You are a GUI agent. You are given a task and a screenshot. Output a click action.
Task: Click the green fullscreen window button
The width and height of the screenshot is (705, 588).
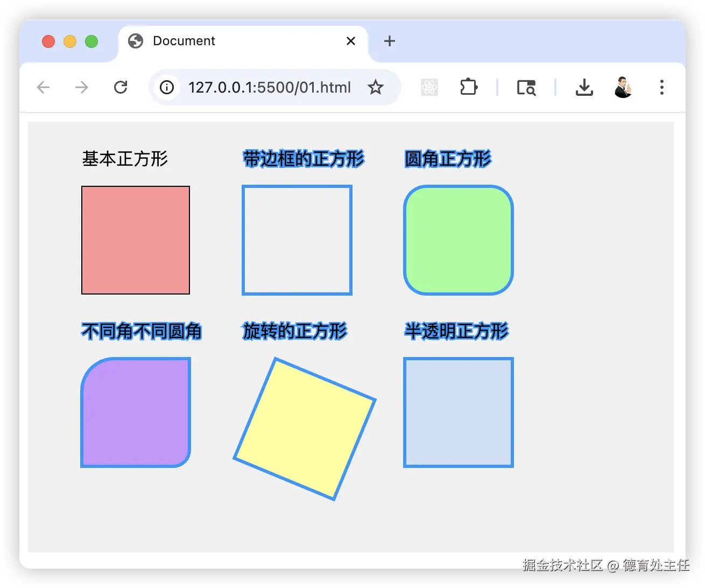point(91,41)
